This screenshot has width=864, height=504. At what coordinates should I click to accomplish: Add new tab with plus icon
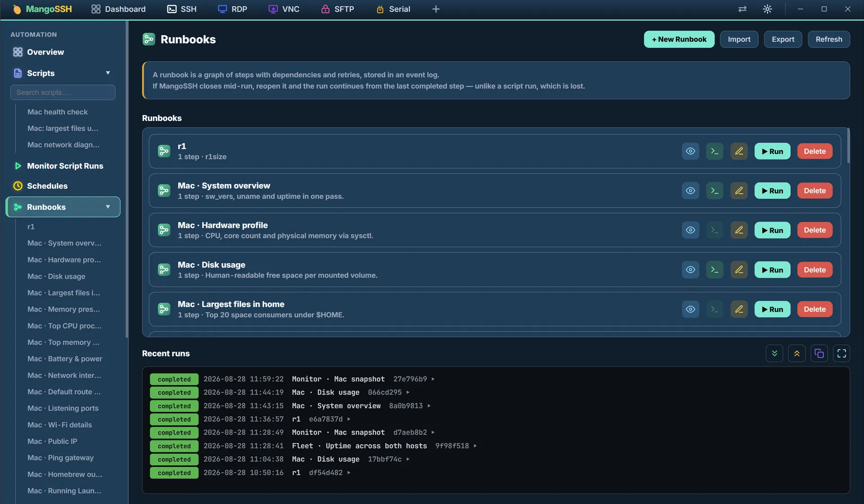coord(436,9)
